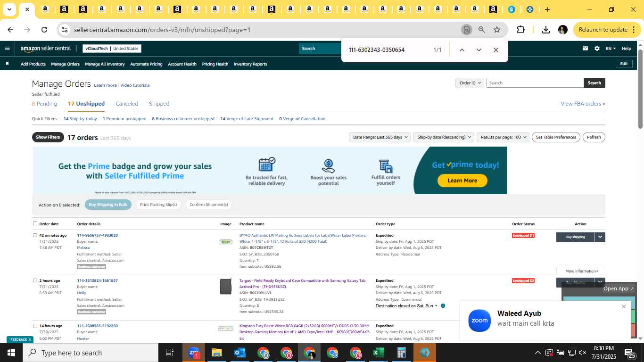Open Excel from the taskbar
The image size is (644, 362).
379,353
